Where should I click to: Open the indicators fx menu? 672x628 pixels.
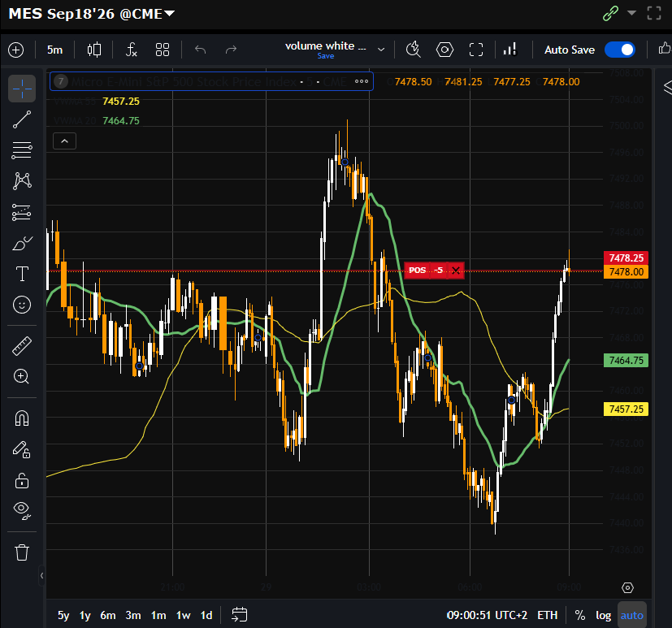point(131,50)
